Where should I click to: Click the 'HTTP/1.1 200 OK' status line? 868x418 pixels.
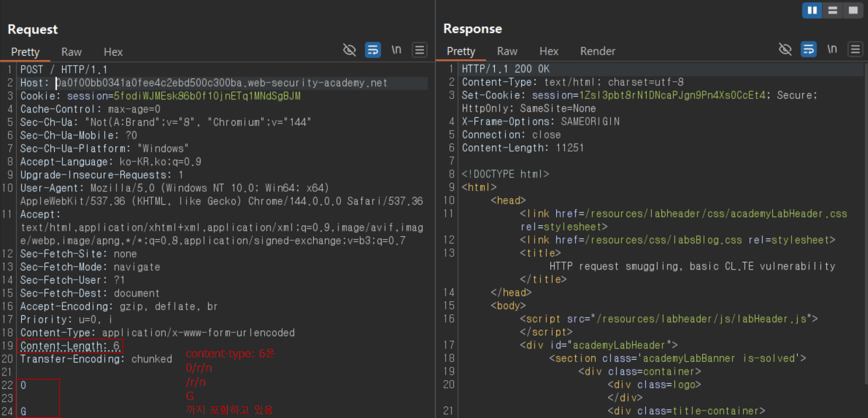click(x=506, y=68)
